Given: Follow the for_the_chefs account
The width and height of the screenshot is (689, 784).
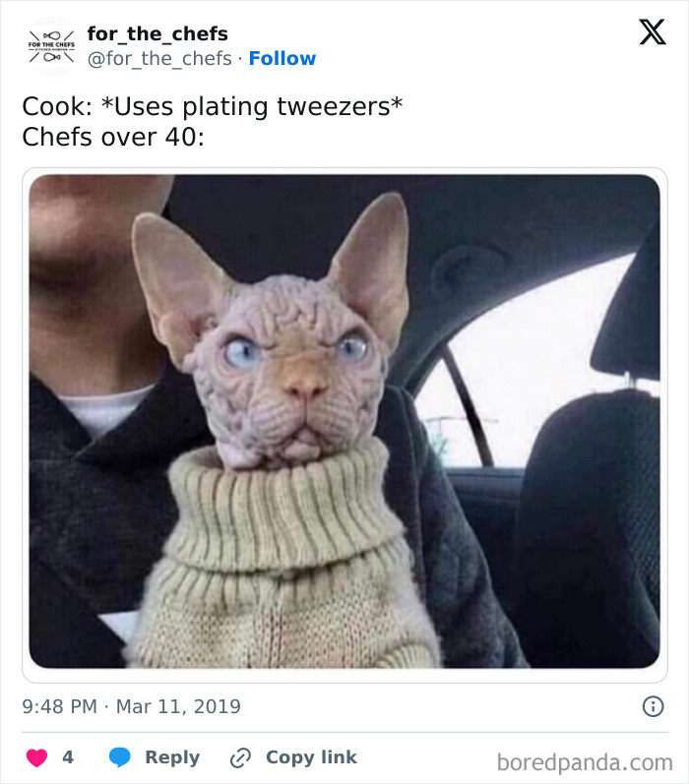Looking at the screenshot, I should coord(282,58).
